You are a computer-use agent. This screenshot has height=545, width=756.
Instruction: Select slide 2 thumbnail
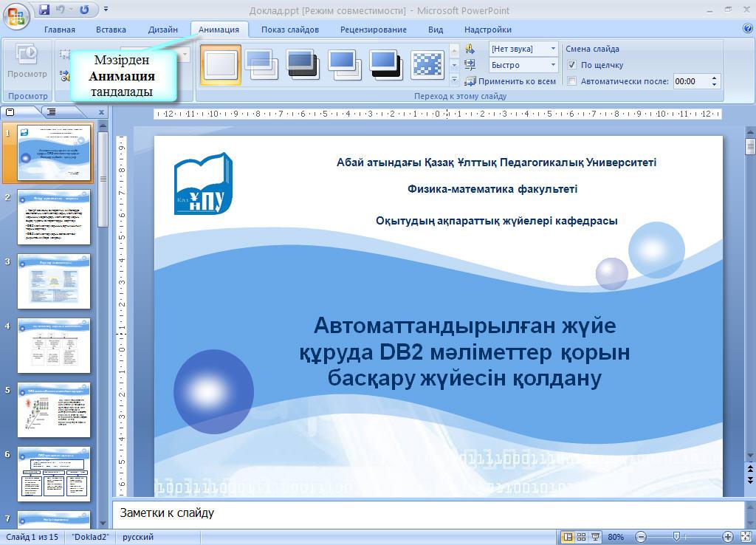(x=54, y=217)
